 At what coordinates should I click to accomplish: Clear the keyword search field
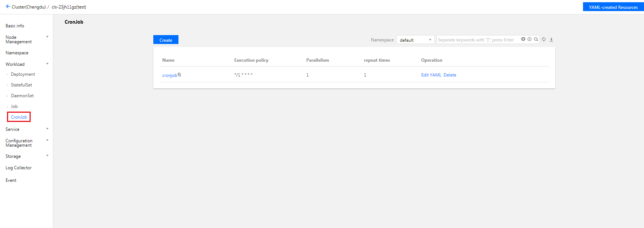coord(523,39)
